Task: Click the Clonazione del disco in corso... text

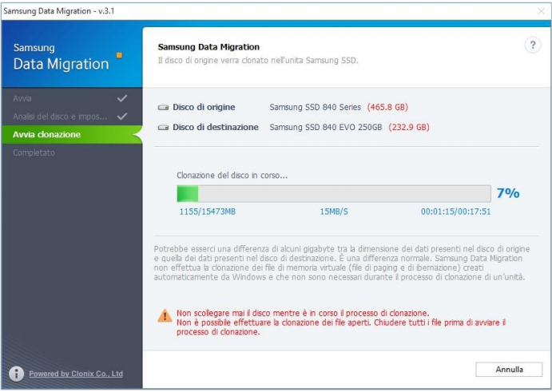Action: tap(232, 175)
